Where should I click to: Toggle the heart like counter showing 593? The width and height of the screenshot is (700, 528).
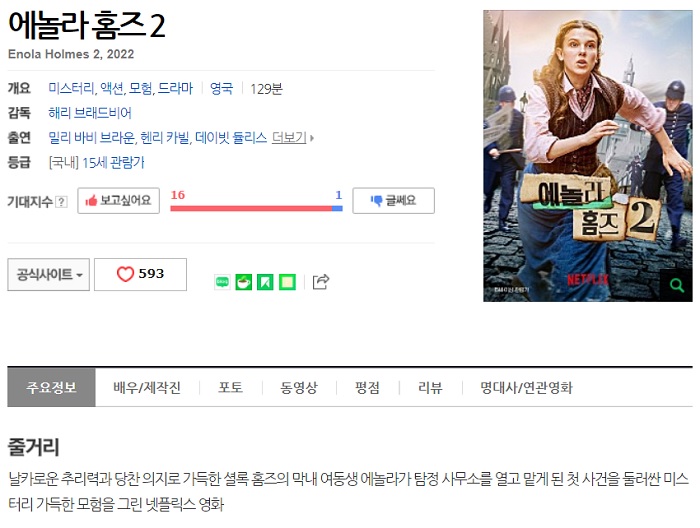(x=140, y=274)
